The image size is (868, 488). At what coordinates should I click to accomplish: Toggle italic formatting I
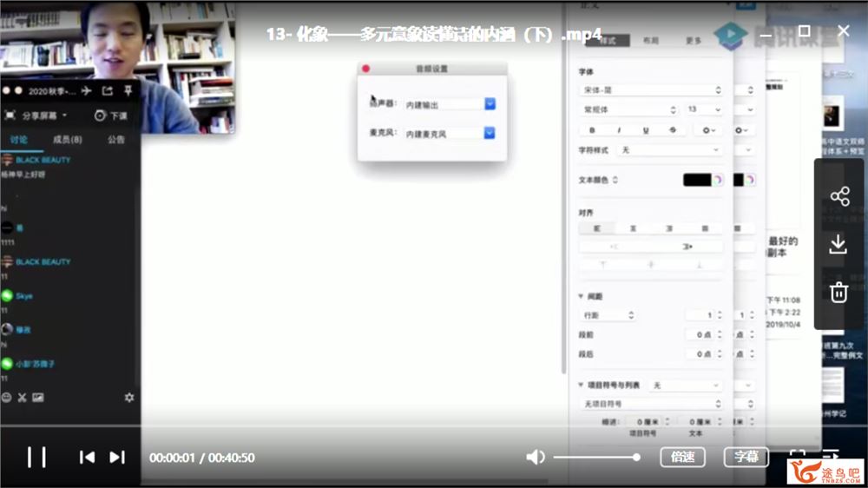(x=619, y=130)
